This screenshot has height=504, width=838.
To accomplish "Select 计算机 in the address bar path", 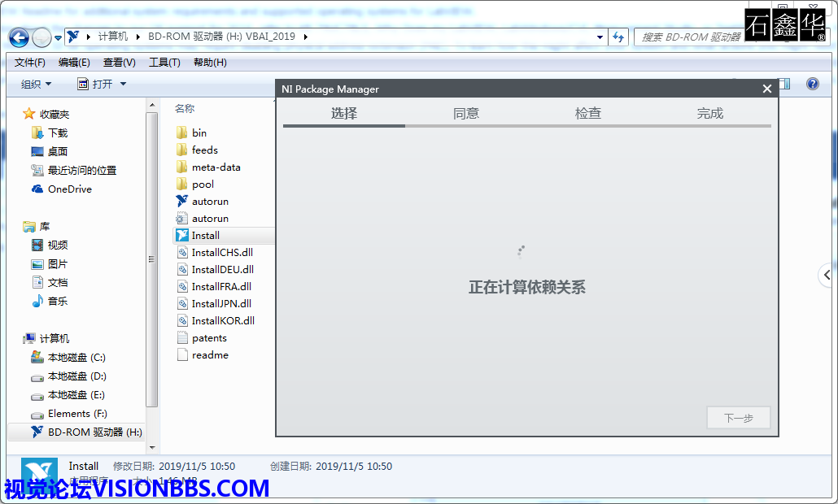I will pyautogui.click(x=113, y=37).
